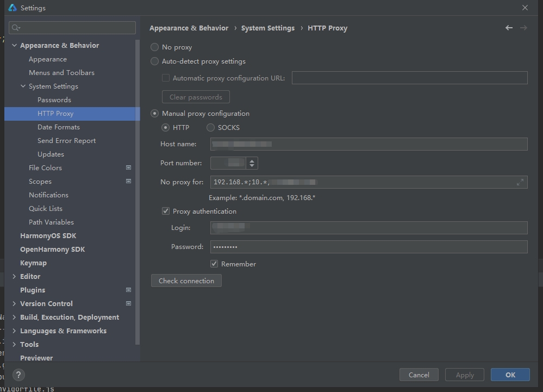The height and width of the screenshot is (392, 543).
Task: Click the Plugins project-level settings icon
Action: 128,290
